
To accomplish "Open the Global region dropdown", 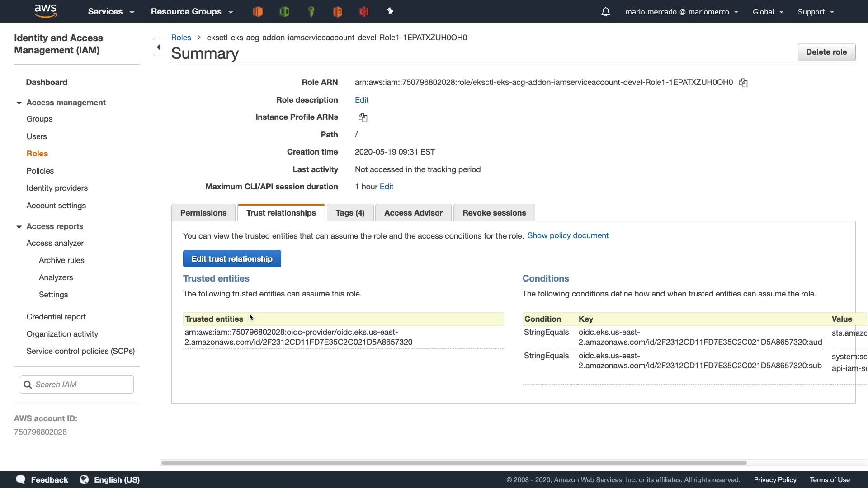I will pos(768,12).
